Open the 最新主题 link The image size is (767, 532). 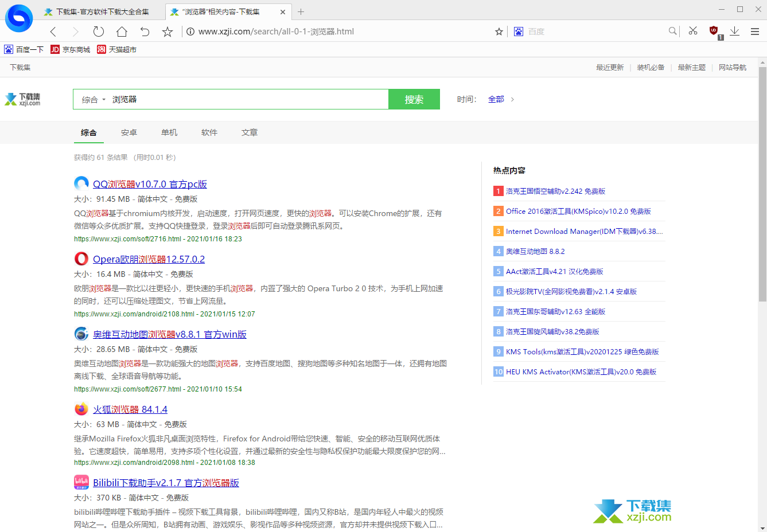692,67
